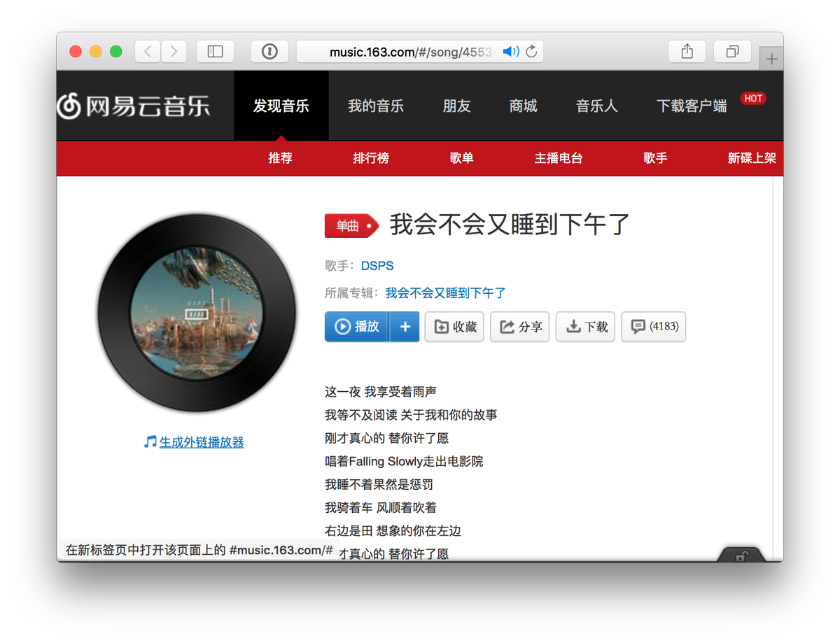Open the 新碟上架 sub-tab

click(x=752, y=158)
